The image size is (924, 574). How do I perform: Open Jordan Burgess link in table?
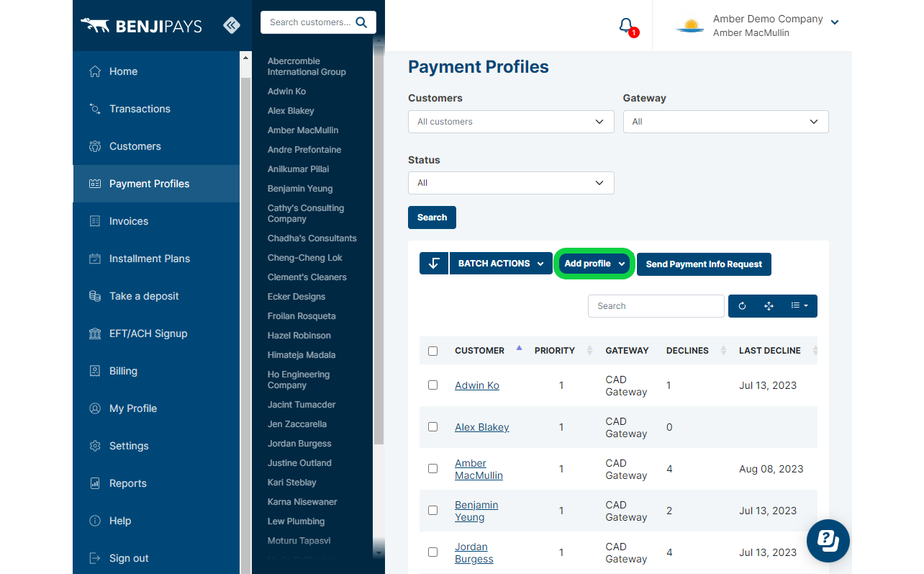click(x=474, y=552)
